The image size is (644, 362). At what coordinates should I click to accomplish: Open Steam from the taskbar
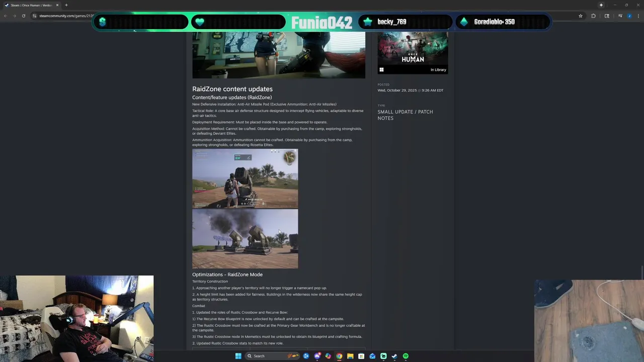[394, 356]
